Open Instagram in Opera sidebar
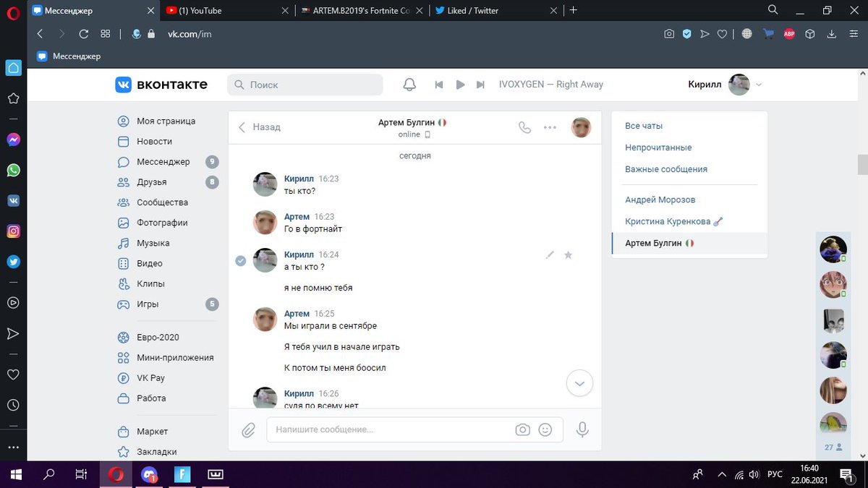Screen dimensions: 868x488 click(x=13, y=231)
